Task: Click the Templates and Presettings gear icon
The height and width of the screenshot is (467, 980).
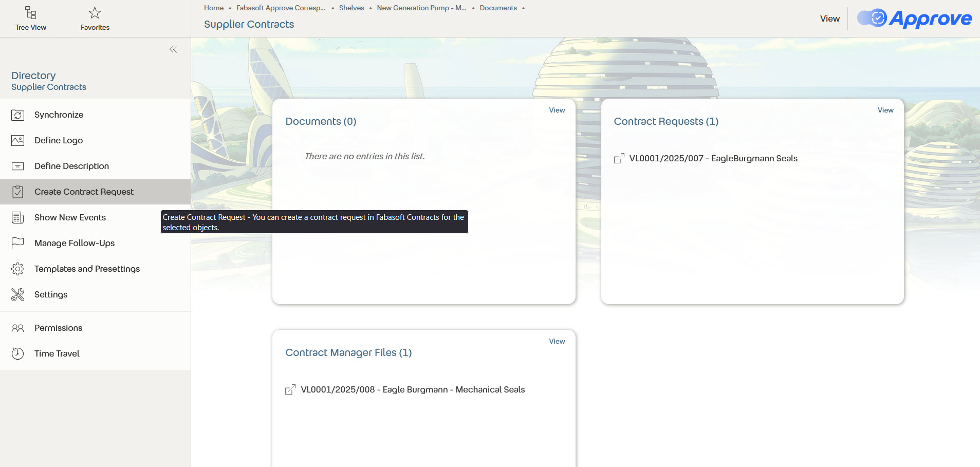Action: (x=17, y=269)
